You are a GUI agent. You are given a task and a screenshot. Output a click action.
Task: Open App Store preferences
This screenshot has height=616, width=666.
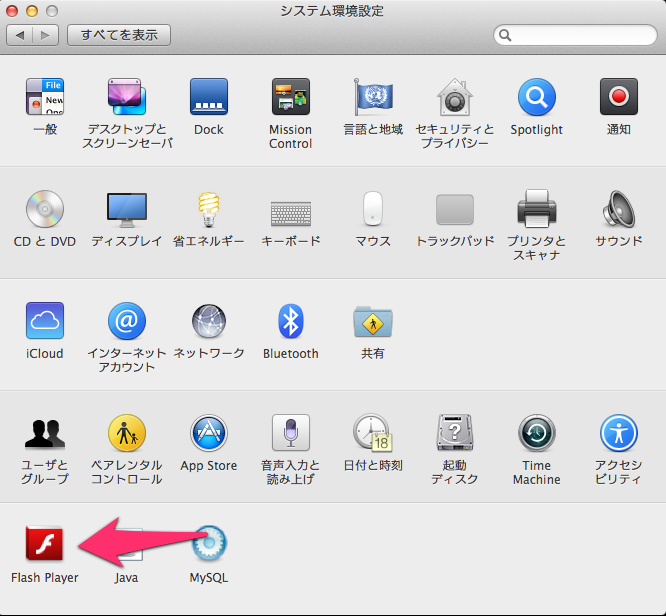coord(209,433)
